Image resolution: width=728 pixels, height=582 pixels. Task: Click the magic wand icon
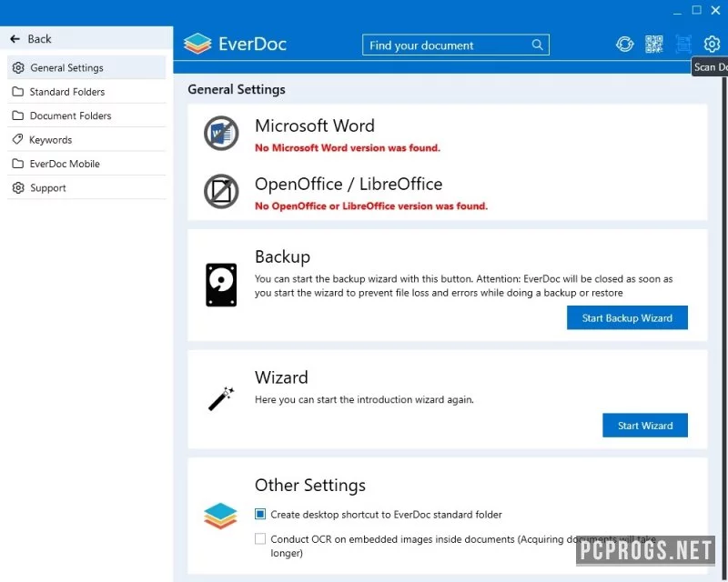tap(221, 398)
